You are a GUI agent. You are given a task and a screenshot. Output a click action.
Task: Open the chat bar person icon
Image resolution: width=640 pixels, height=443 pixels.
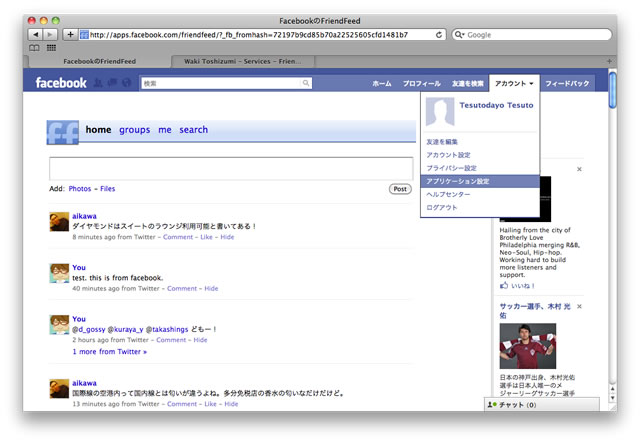tap(492, 405)
